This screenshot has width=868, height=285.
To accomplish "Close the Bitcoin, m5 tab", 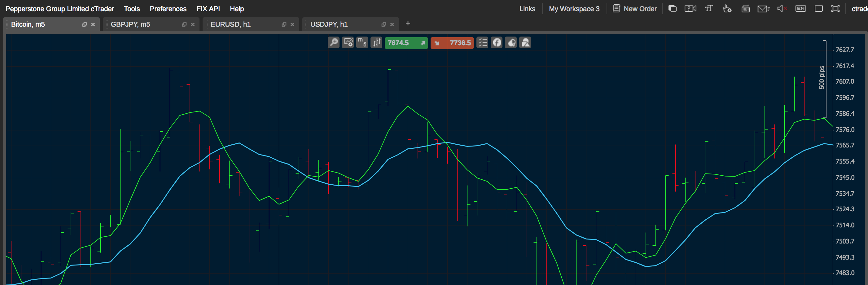I will [93, 24].
